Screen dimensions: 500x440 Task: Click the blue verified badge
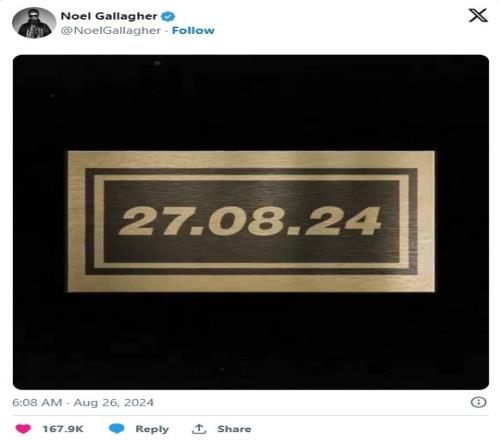click(x=168, y=16)
